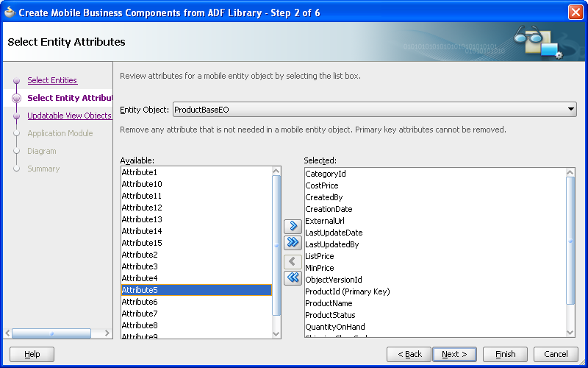The width and height of the screenshot is (588, 368).
Task: Click the Finish button
Action: [505, 354]
